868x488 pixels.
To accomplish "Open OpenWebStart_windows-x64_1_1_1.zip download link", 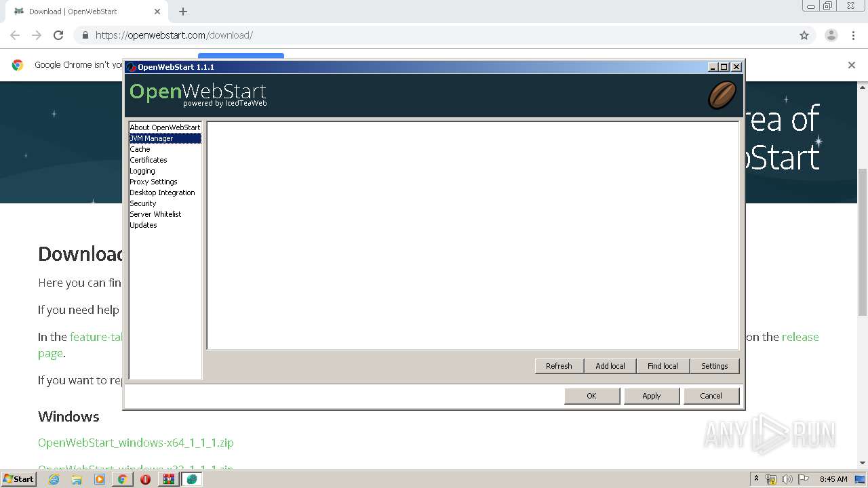I will (x=136, y=443).
